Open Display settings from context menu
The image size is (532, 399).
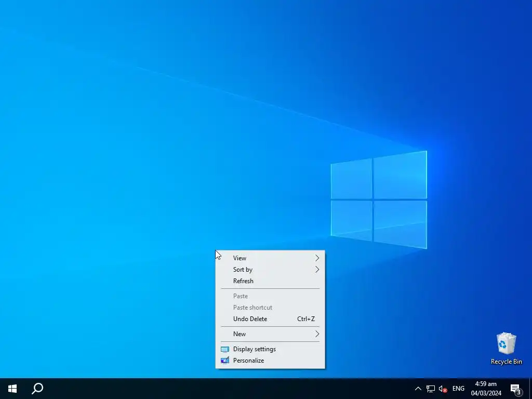(270, 349)
